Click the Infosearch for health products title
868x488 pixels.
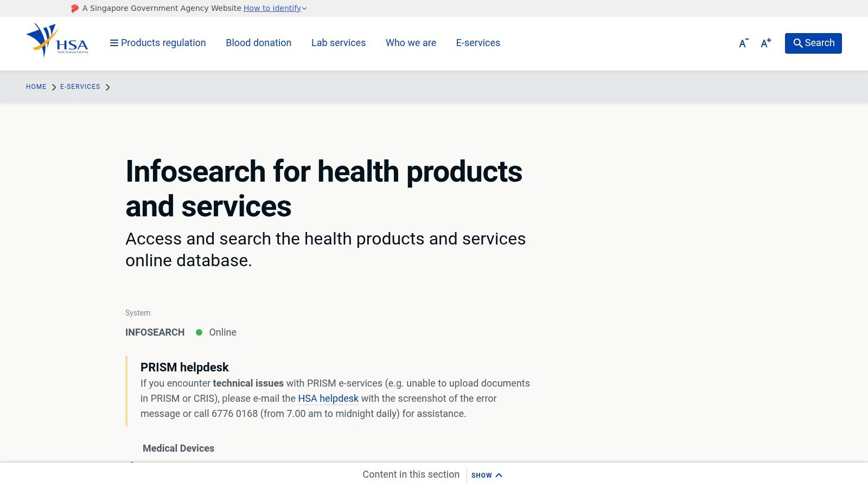[x=324, y=189]
